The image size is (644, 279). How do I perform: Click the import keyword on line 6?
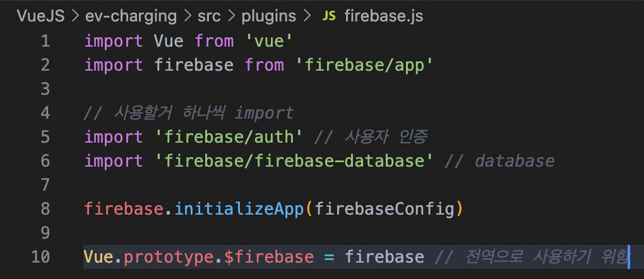(114, 161)
